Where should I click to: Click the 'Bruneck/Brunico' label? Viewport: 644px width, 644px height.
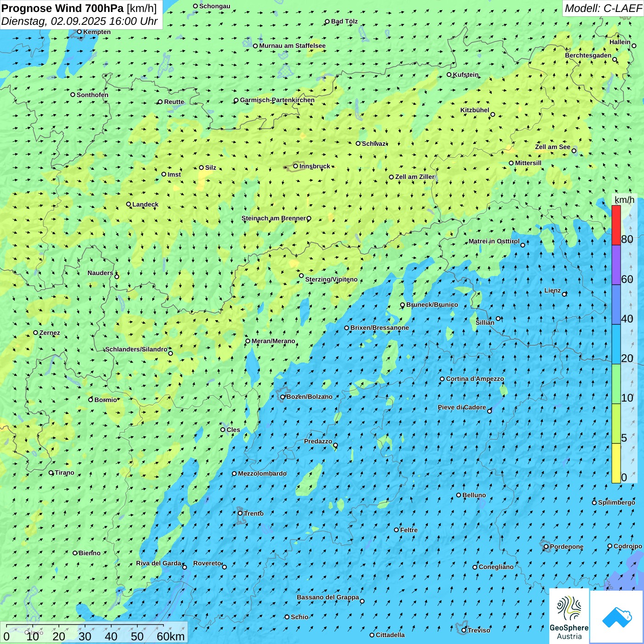pyautogui.click(x=432, y=305)
